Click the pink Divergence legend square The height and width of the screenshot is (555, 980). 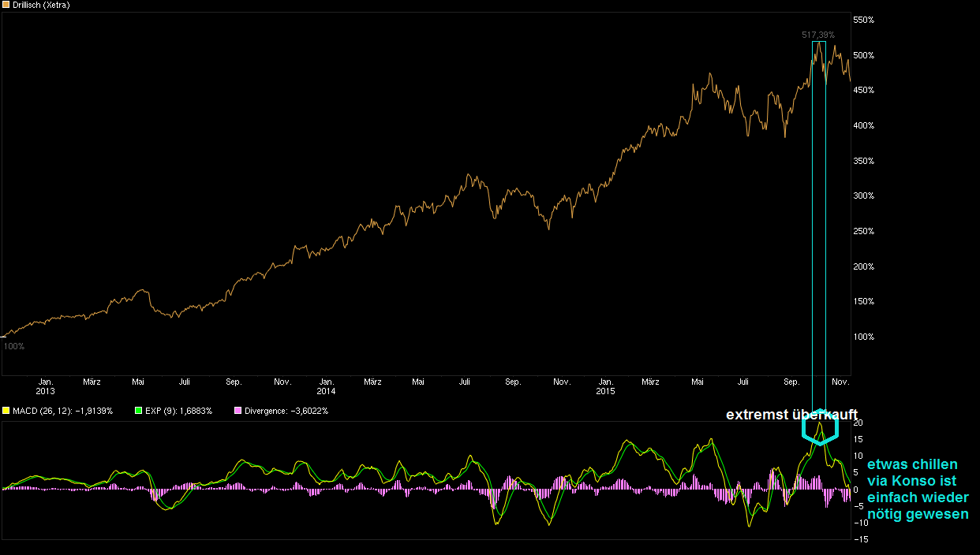click(238, 411)
